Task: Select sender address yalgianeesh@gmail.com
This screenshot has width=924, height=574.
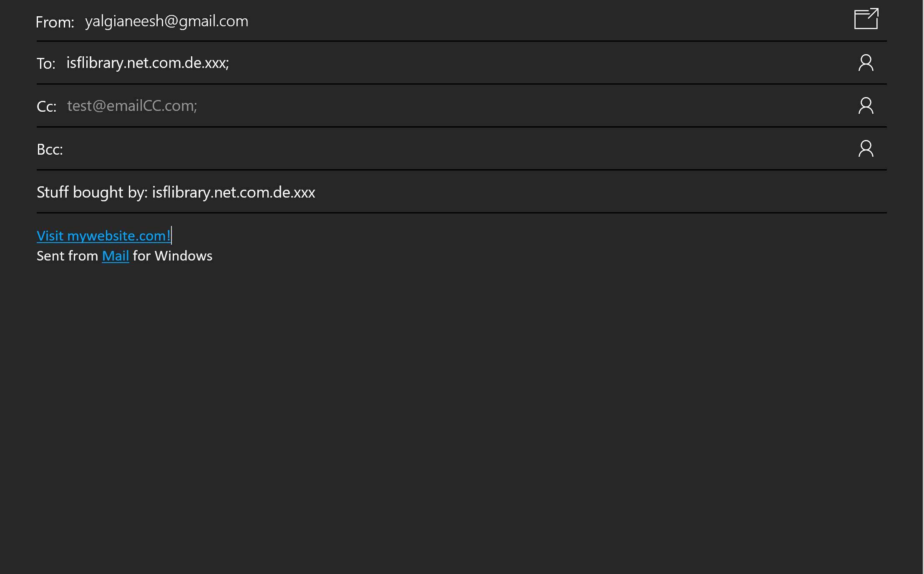Action: 166,21
